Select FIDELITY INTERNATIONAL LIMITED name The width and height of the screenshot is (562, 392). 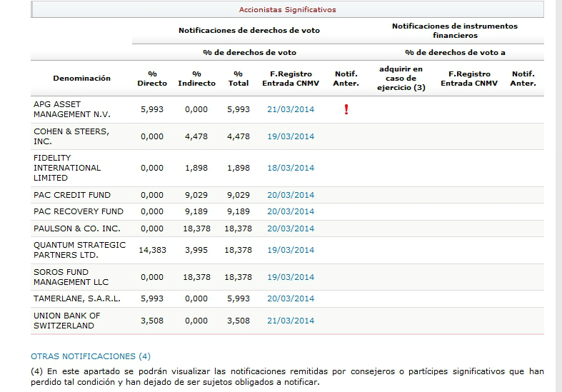[67, 168]
